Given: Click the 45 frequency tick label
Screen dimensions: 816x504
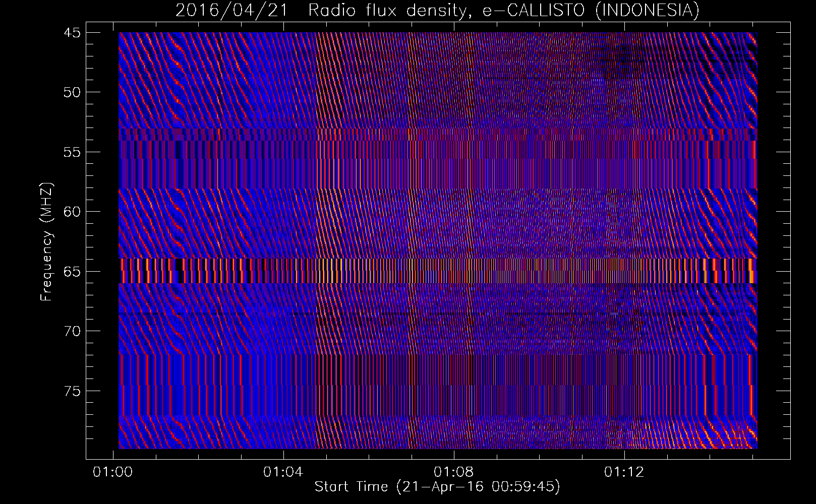Looking at the screenshot, I should [x=72, y=33].
